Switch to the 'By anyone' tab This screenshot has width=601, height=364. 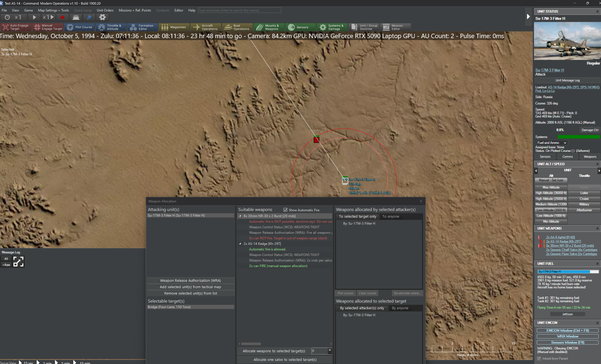click(400, 308)
